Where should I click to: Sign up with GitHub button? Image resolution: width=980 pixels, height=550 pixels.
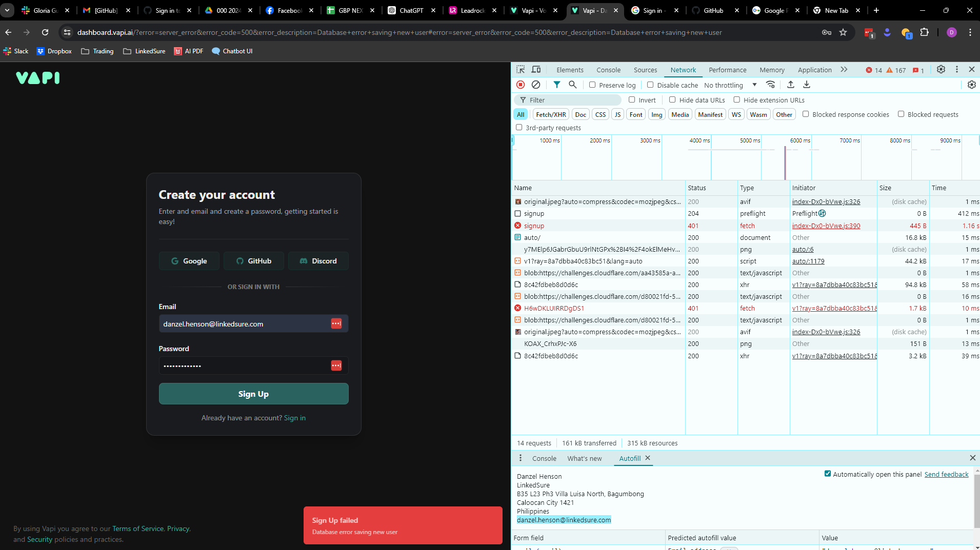point(254,261)
